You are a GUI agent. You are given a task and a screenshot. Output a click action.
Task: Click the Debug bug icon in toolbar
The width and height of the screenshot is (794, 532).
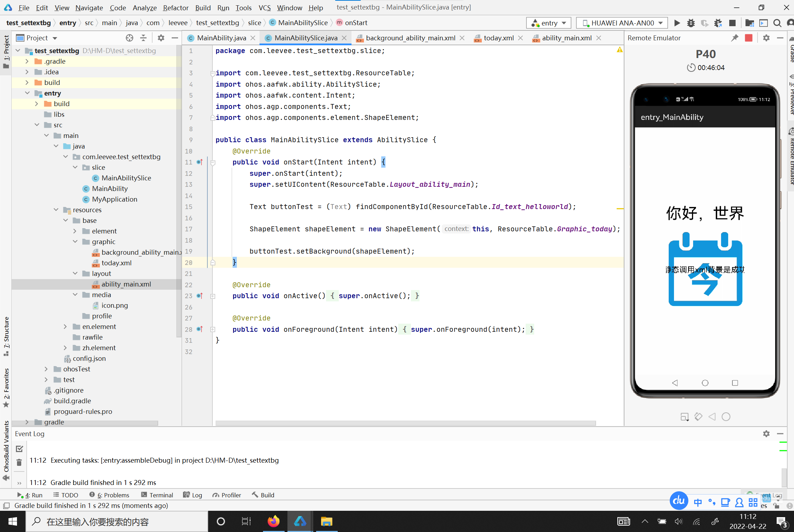click(x=691, y=23)
